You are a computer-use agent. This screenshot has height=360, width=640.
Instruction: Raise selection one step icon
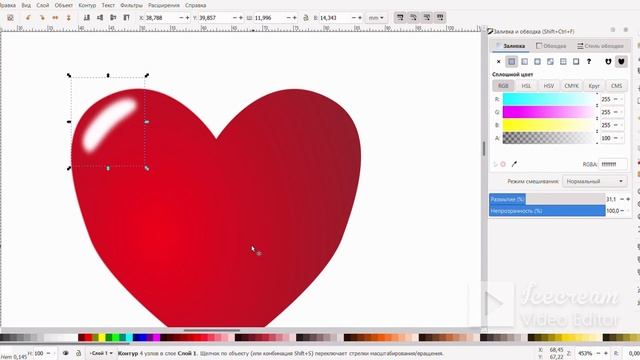point(113,18)
